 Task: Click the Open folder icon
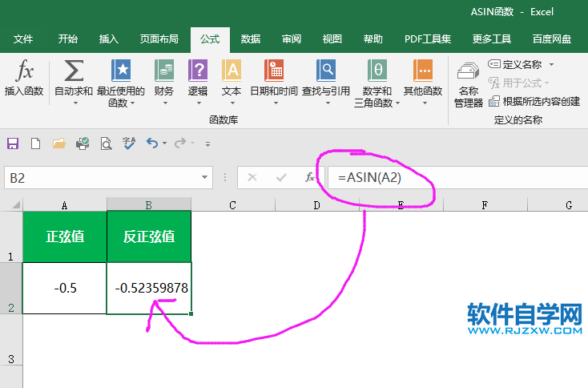pos(58,143)
